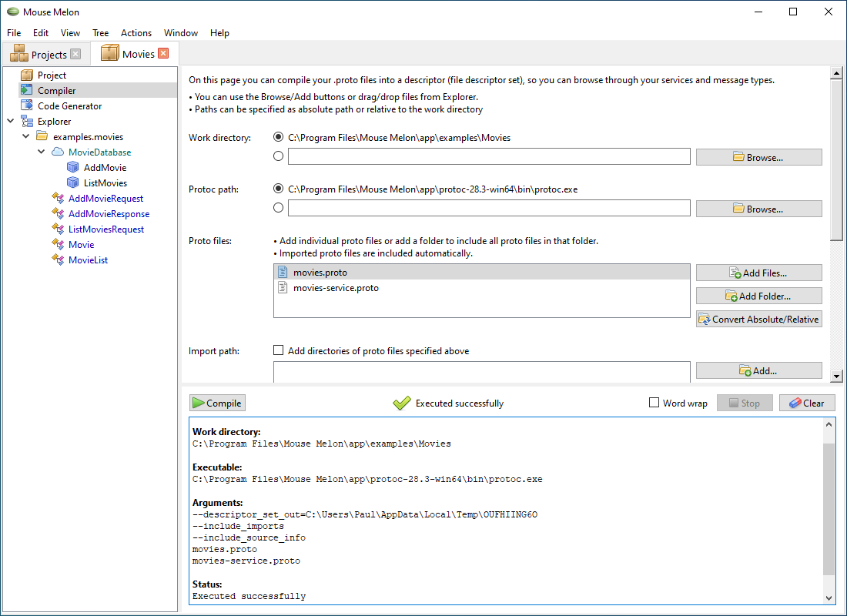The image size is (847, 616).
Task: Collapse the Explorer tree node
Action: 11,121
